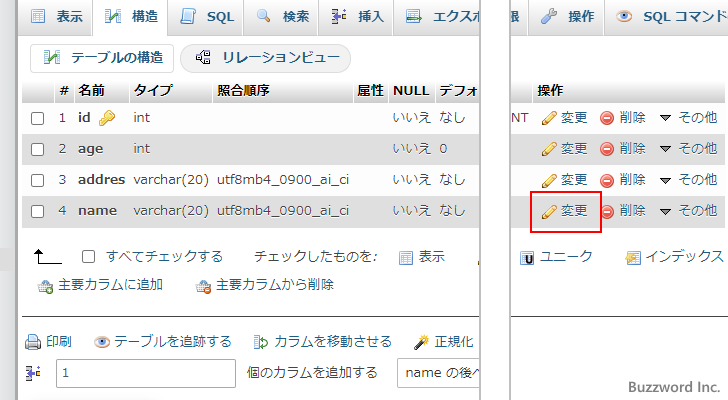The height and width of the screenshot is (400, 728).
Task: Click 主要カラムに追加 icon
Action: (x=46, y=286)
